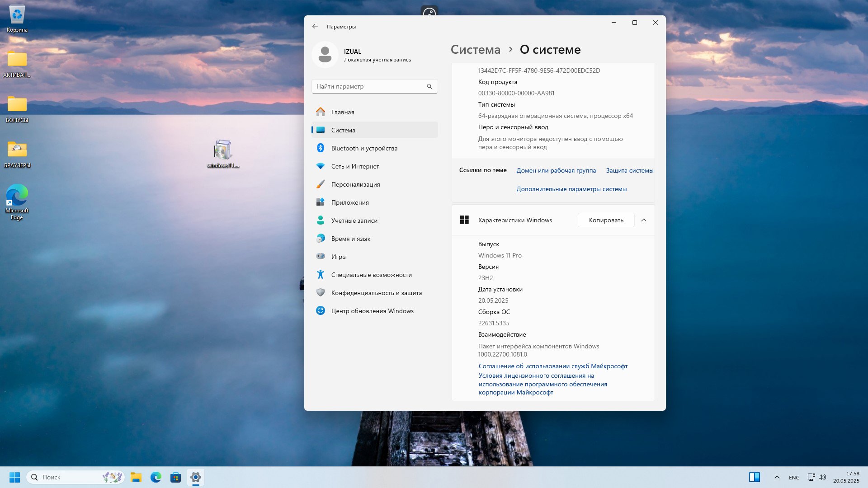Open Bluetooth и устройства page
868x488 pixels.
[x=374, y=148]
